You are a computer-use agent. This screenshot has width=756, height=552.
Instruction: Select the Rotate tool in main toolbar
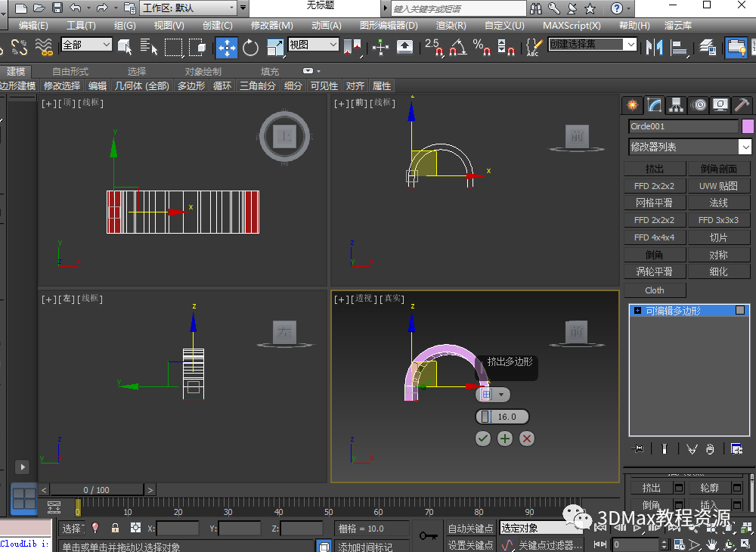[251, 48]
